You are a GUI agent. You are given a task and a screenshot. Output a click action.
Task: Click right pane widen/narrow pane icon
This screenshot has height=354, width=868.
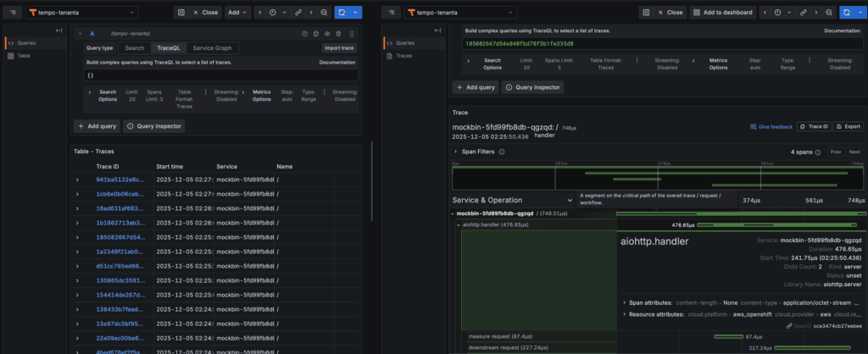(645, 12)
